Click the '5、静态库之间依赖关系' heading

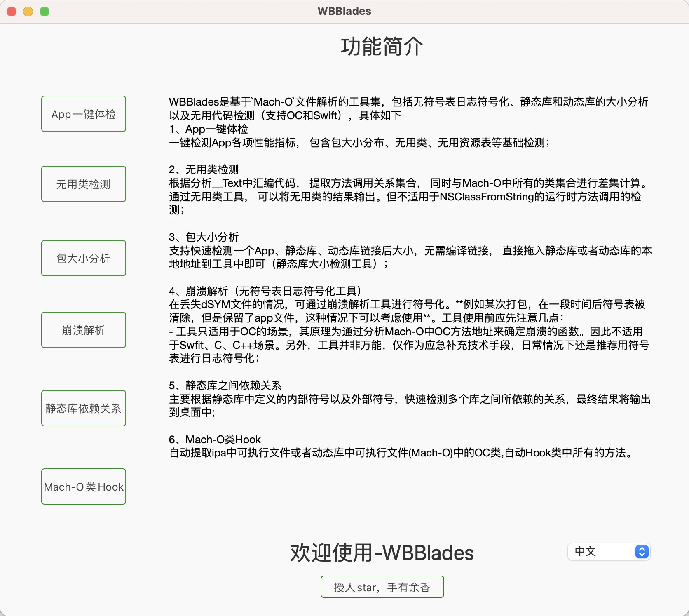(x=225, y=386)
